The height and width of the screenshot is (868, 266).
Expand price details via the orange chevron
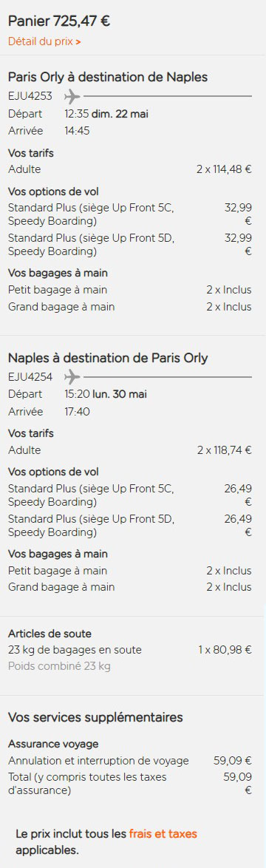(78, 42)
